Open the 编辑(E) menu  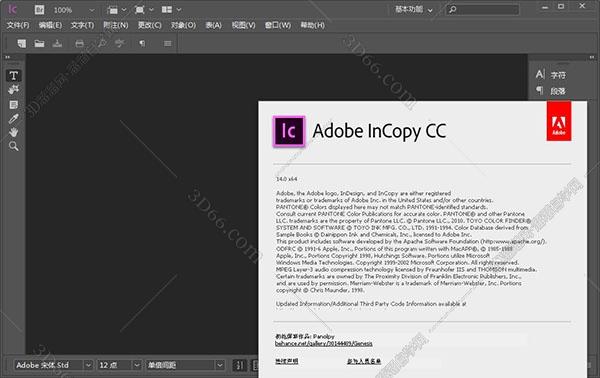pyautogui.click(x=50, y=25)
